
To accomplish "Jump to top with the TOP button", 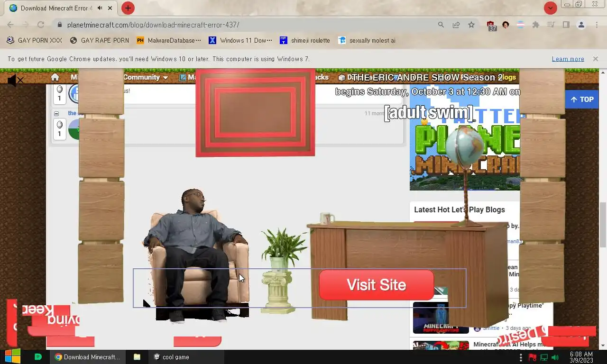I will pos(582,100).
